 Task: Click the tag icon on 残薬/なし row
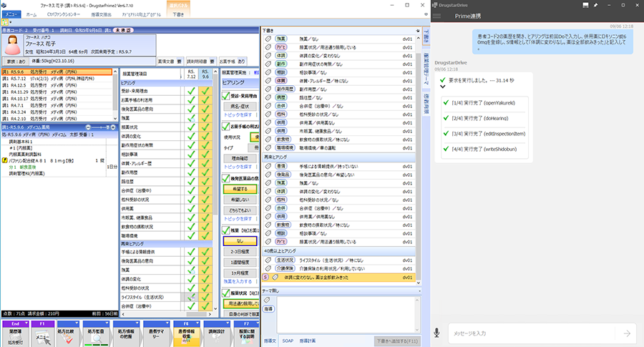coord(268,39)
